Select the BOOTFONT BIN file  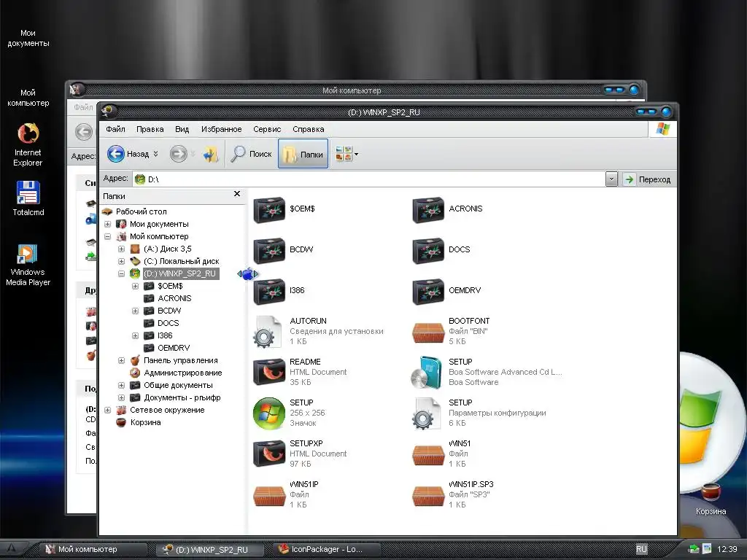click(x=451, y=332)
